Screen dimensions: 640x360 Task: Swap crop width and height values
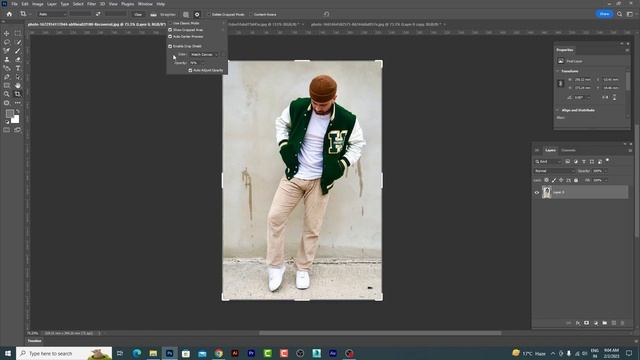(x=98, y=14)
